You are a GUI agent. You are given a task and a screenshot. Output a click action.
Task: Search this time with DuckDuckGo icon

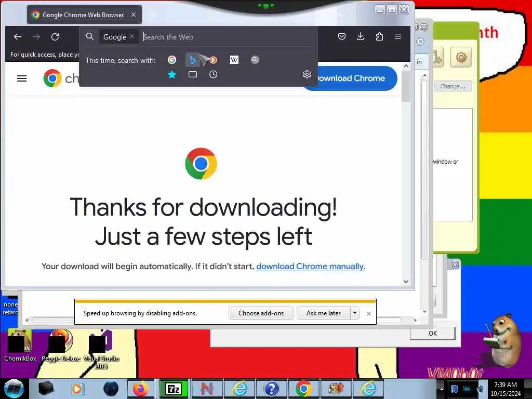pyautogui.click(x=213, y=60)
